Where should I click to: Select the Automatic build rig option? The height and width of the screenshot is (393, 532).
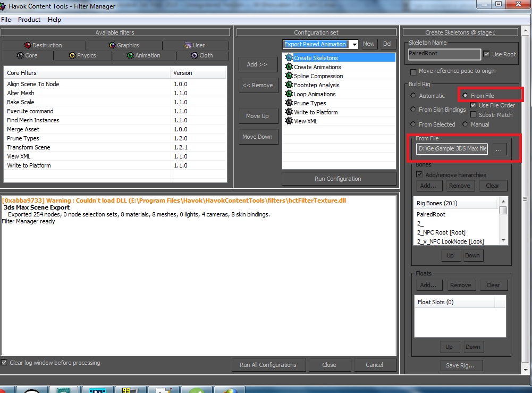click(x=413, y=96)
